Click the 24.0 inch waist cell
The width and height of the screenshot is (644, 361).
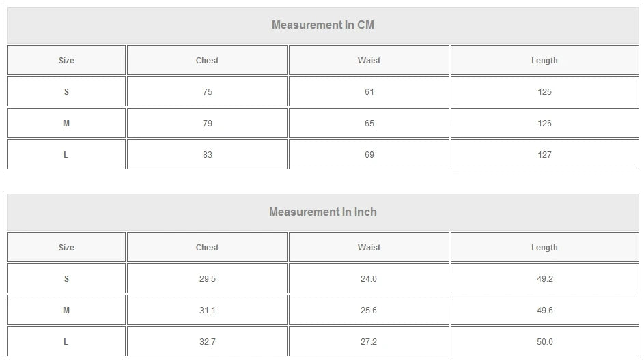click(369, 279)
